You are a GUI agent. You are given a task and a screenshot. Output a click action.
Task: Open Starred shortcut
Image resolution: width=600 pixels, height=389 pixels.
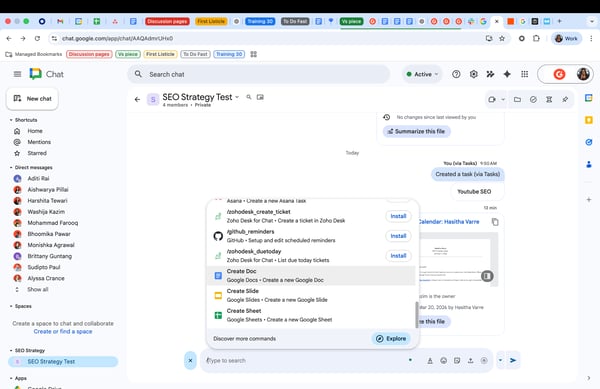pos(37,153)
